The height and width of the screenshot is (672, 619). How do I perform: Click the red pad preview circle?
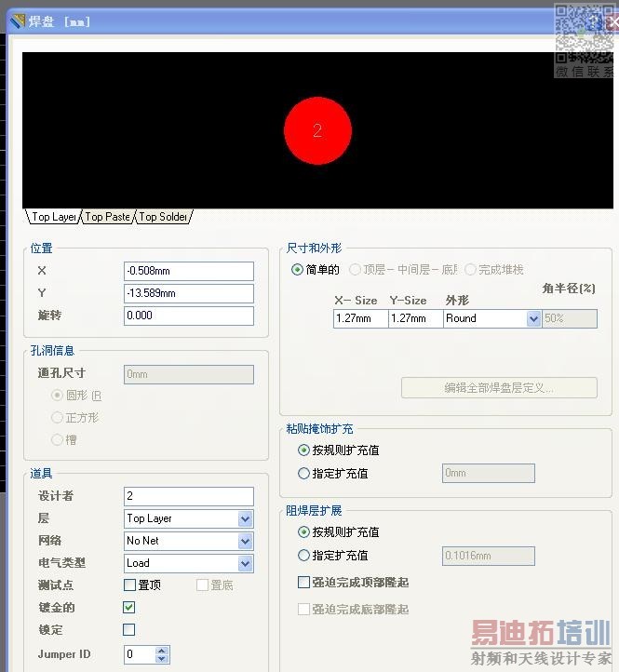(x=317, y=130)
